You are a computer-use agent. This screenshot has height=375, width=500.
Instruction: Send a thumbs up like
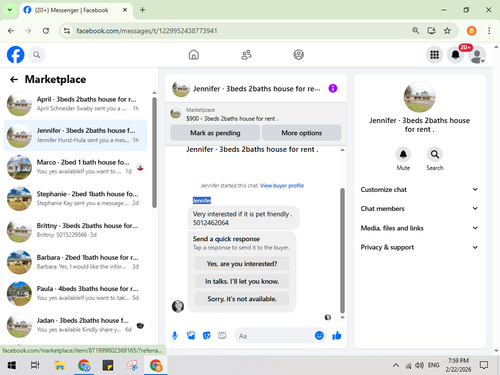coord(337,335)
